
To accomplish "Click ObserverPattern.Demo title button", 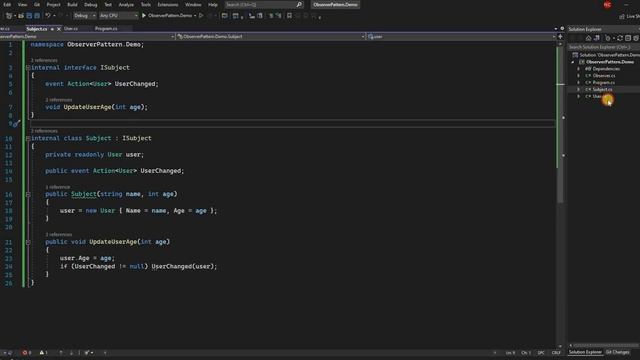I will [336, 4].
